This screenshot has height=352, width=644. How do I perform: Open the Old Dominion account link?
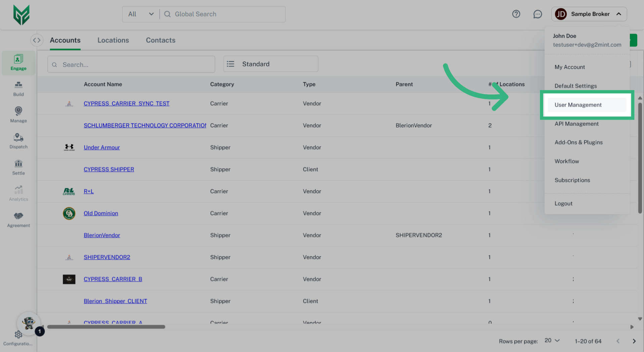(101, 213)
